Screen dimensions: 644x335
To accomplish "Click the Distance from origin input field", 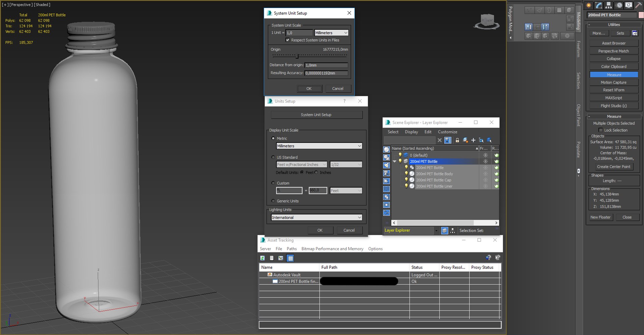I will (x=326, y=65).
